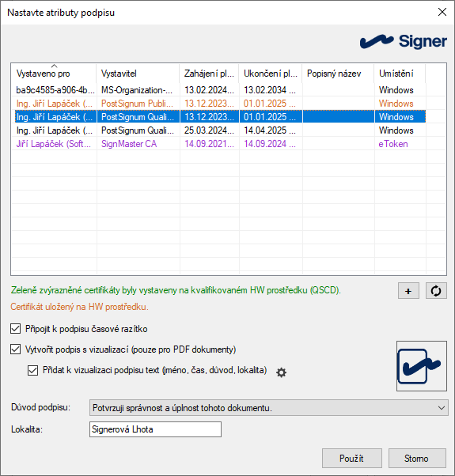The width and height of the screenshot is (455, 476).
Task: Toggle Vytvořit podpis s vizualizací checkbox
Action: click(x=16, y=349)
